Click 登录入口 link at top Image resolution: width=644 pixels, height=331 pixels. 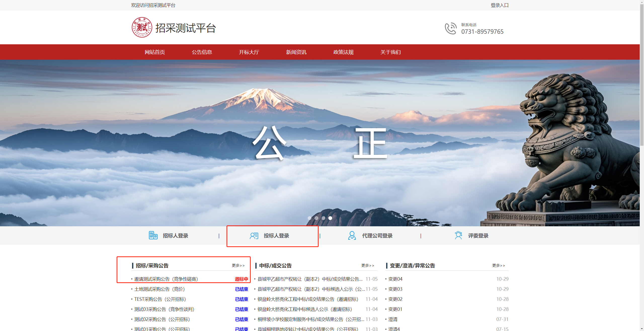[499, 5]
